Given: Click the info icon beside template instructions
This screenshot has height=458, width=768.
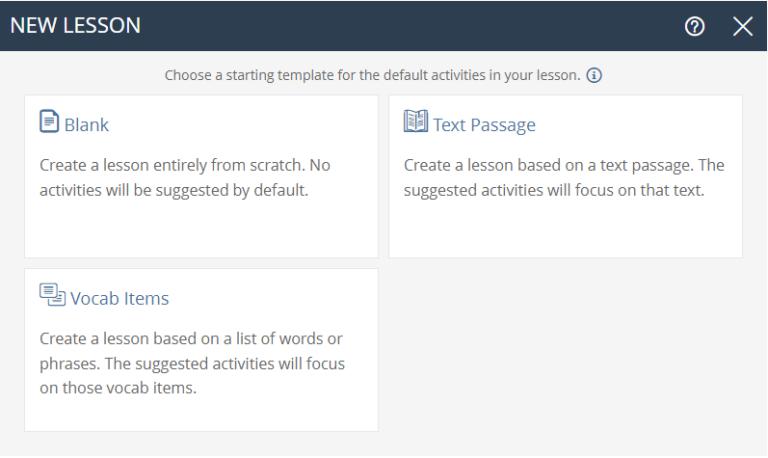Looking at the screenshot, I should point(594,75).
